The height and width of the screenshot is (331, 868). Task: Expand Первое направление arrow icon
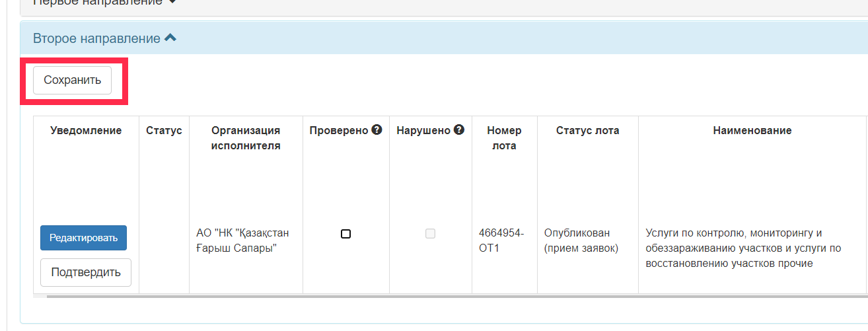coord(172,2)
